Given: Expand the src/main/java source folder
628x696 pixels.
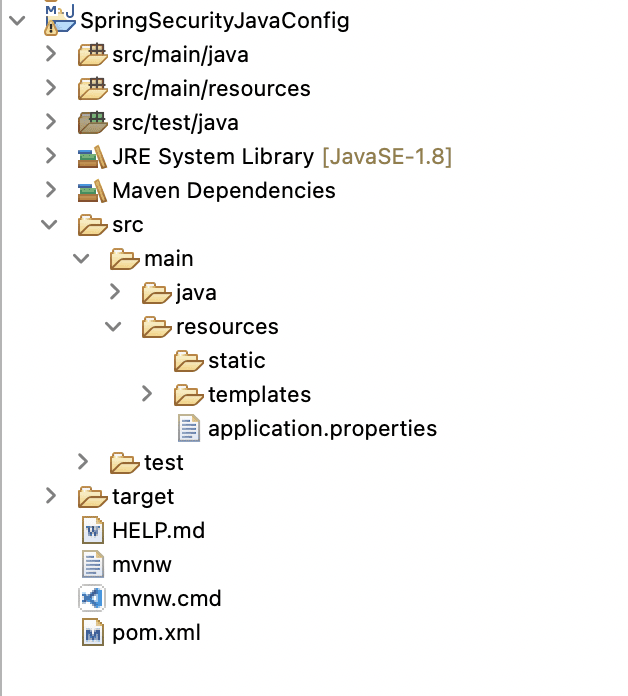Looking at the screenshot, I should pos(51,54).
